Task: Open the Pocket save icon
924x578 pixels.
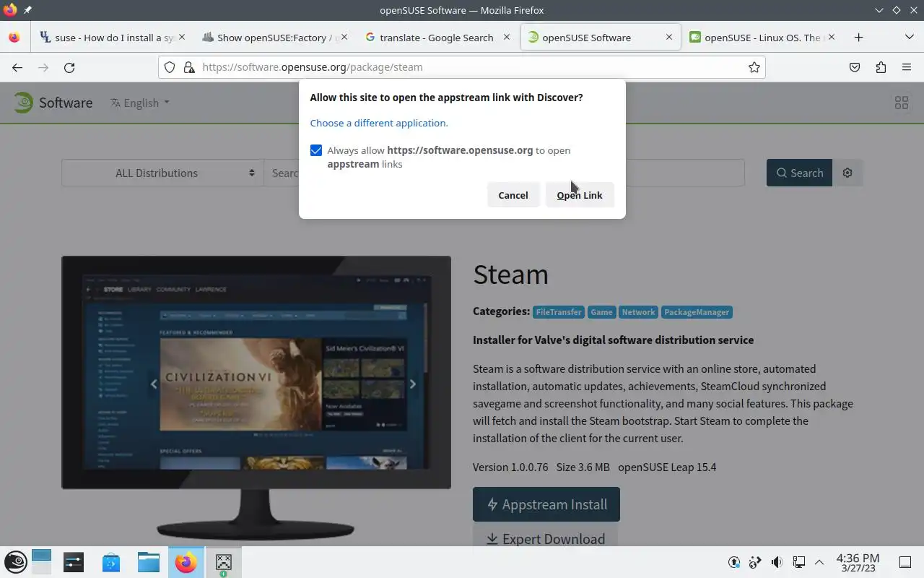Action: pyautogui.click(x=855, y=67)
